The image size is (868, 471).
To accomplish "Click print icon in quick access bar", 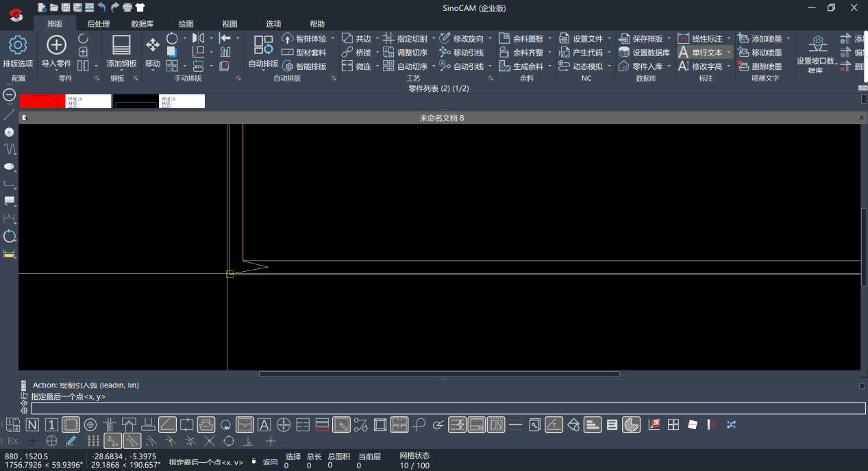I will click(x=127, y=8).
